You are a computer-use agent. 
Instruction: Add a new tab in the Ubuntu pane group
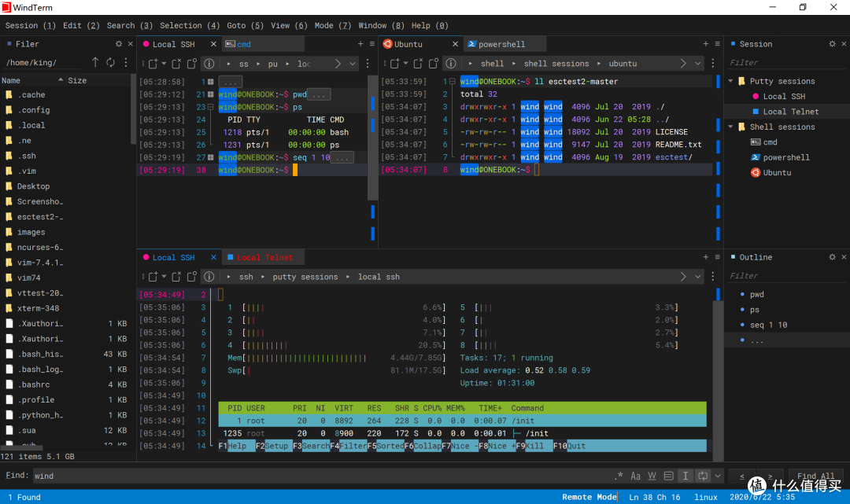[x=705, y=44]
